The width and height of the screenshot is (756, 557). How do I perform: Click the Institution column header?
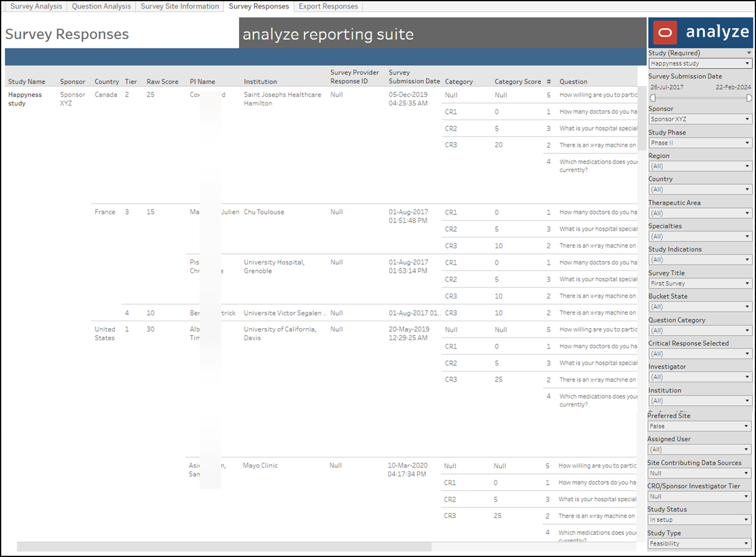point(260,82)
